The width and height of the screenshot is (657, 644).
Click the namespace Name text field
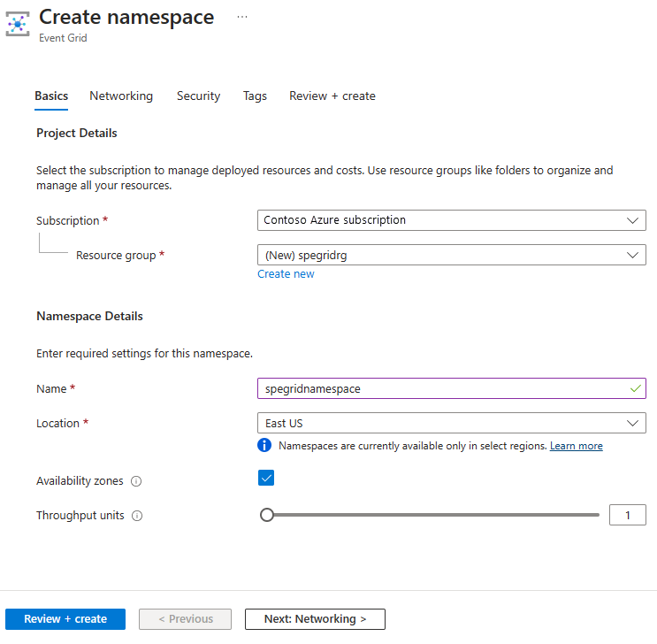pyautogui.click(x=442, y=388)
